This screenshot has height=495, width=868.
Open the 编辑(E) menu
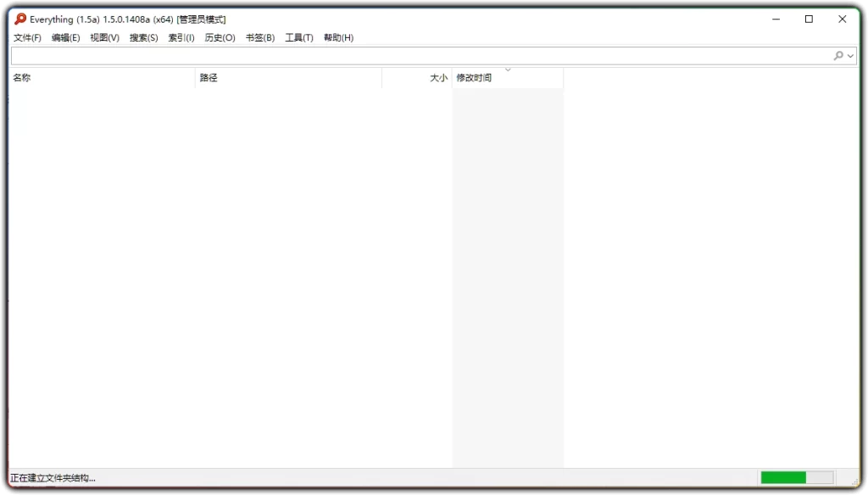[x=65, y=37]
